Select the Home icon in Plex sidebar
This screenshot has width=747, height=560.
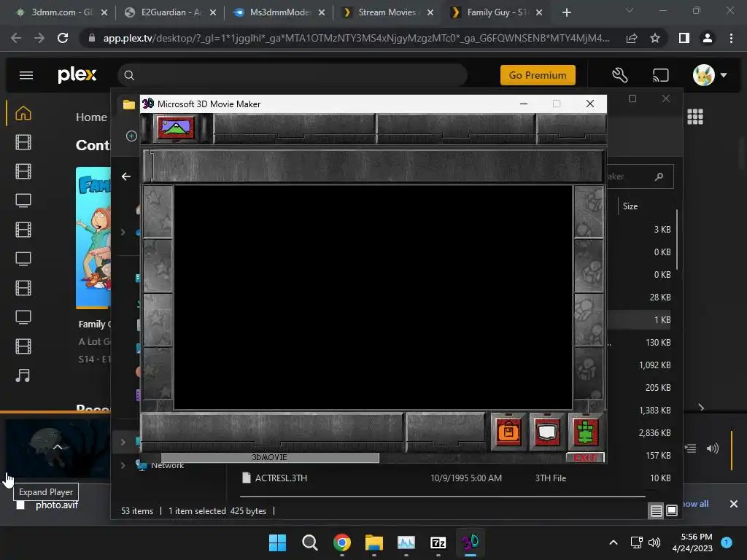coord(23,113)
